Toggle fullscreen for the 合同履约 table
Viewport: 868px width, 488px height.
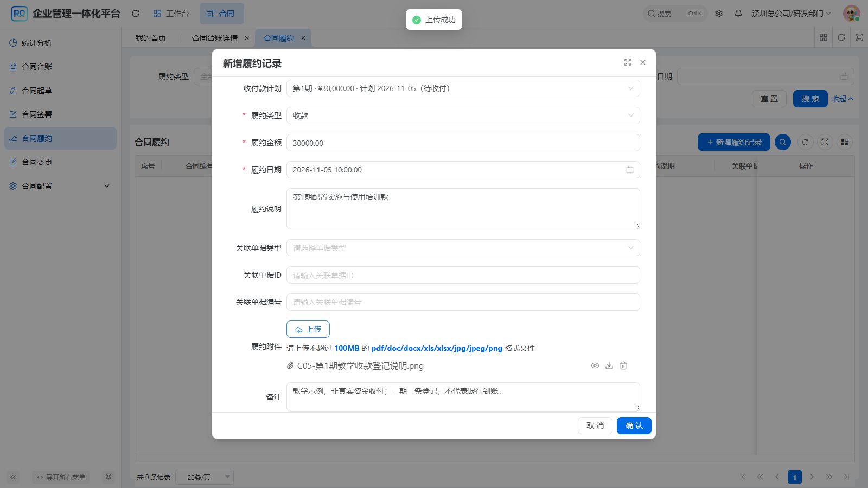pos(825,142)
